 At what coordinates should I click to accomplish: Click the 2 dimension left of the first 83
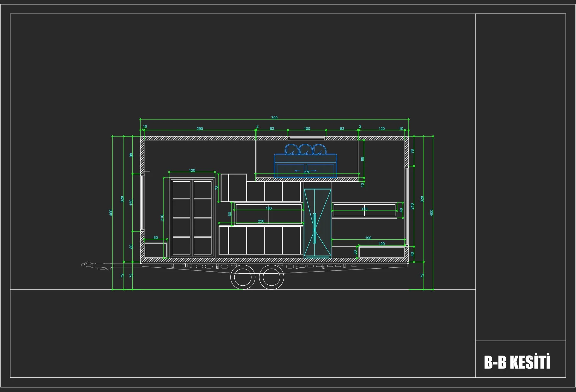coord(257,127)
